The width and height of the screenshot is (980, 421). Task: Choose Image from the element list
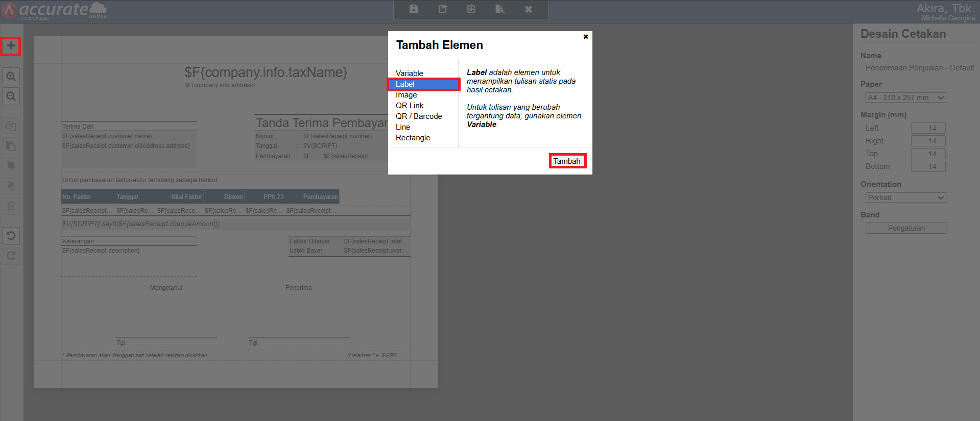pos(407,95)
